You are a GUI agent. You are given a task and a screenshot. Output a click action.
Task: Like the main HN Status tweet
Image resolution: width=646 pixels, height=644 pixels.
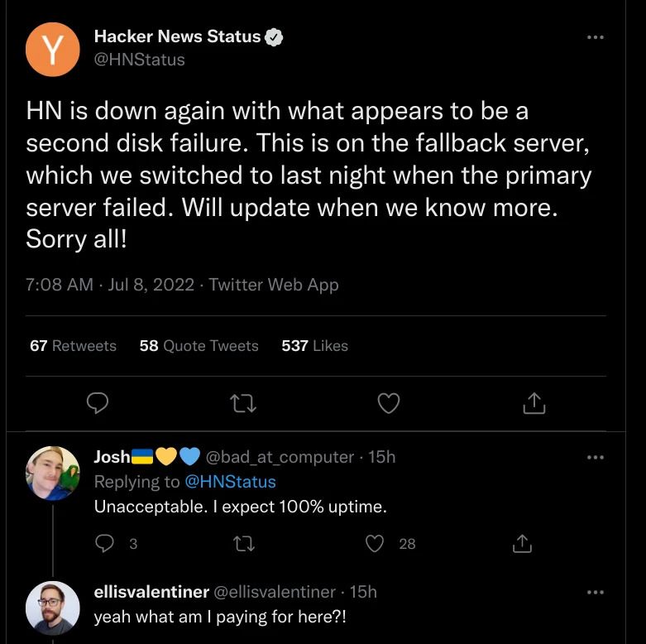pos(388,403)
